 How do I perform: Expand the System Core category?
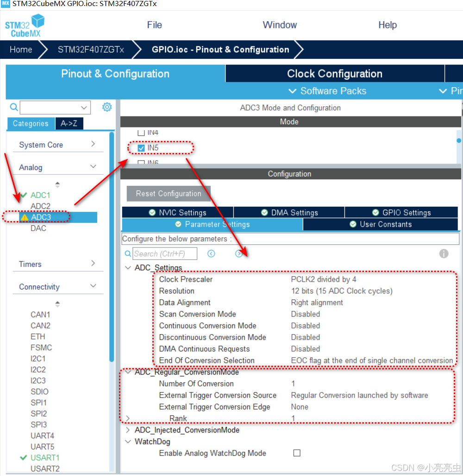(93, 144)
